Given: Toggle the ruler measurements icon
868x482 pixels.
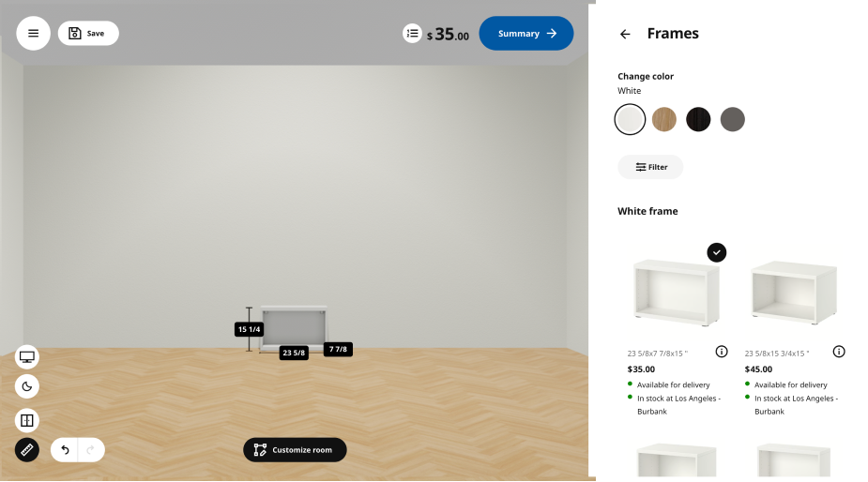Looking at the screenshot, I should point(27,450).
